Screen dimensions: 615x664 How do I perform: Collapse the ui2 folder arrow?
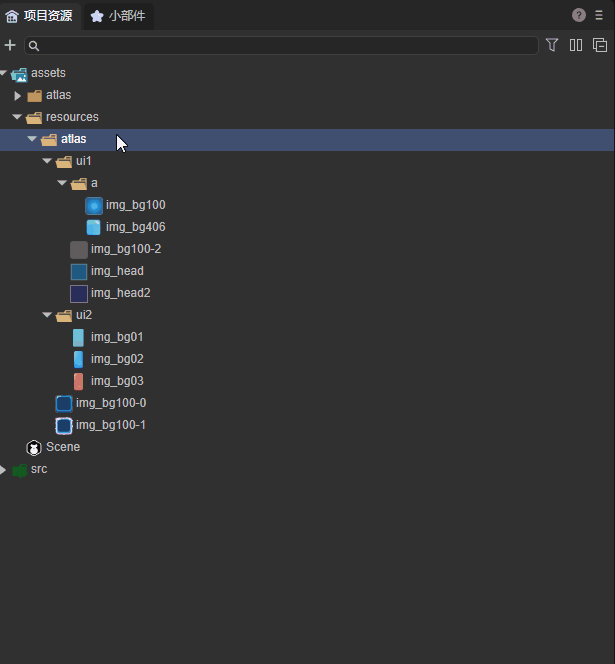(x=47, y=315)
